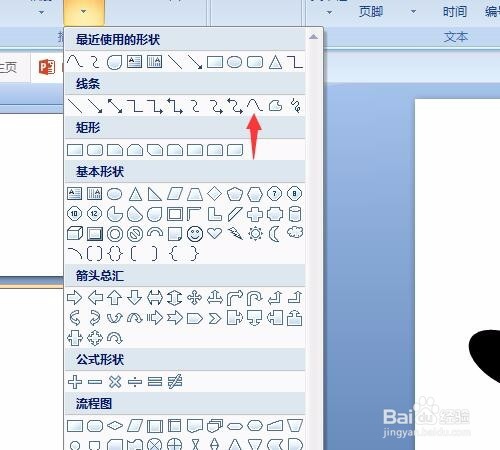Insert the Double Bracket shape

pyautogui.click(x=95, y=254)
